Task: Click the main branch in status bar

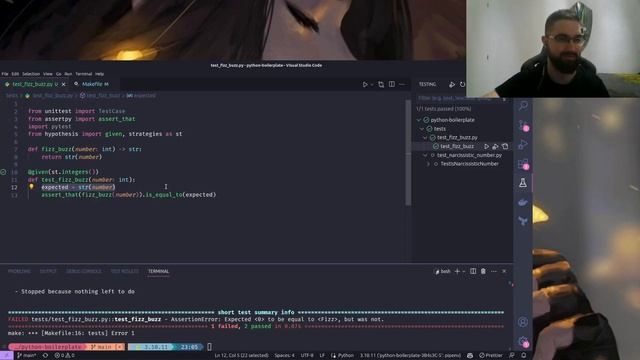Action: 27,356
